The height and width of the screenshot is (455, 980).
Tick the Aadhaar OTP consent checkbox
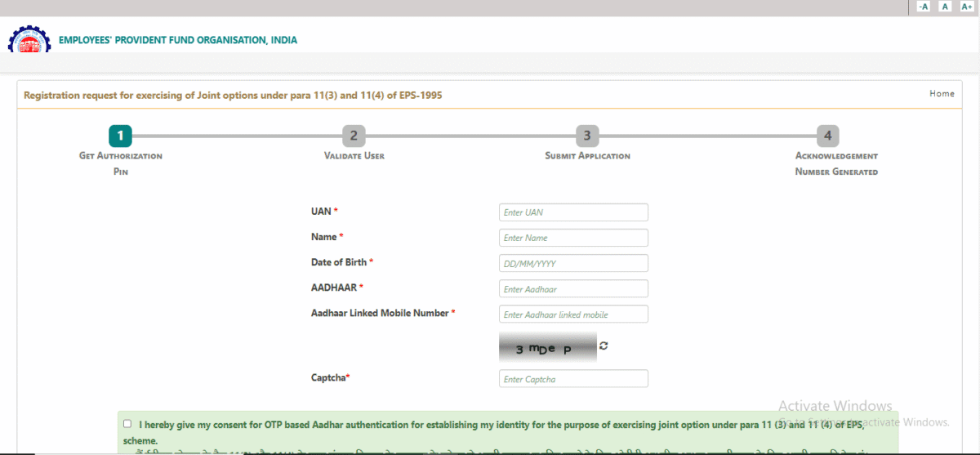pyautogui.click(x=127, y=424)
